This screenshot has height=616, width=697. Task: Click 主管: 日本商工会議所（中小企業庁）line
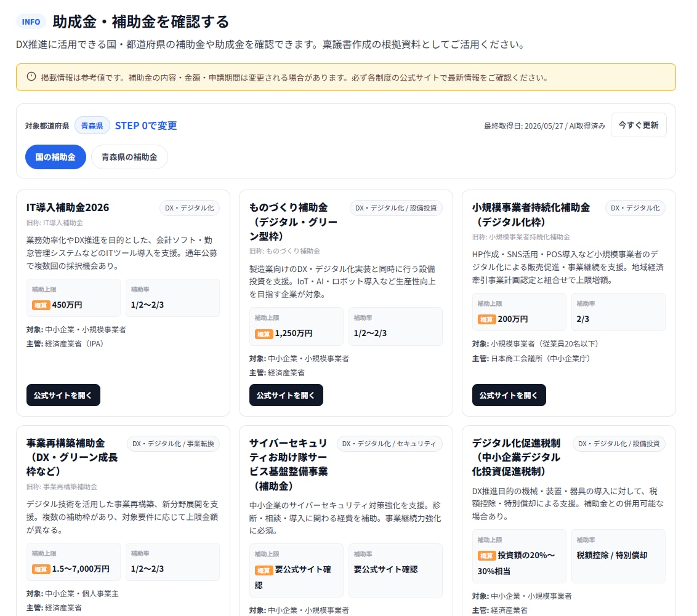(x=531, y=358)
